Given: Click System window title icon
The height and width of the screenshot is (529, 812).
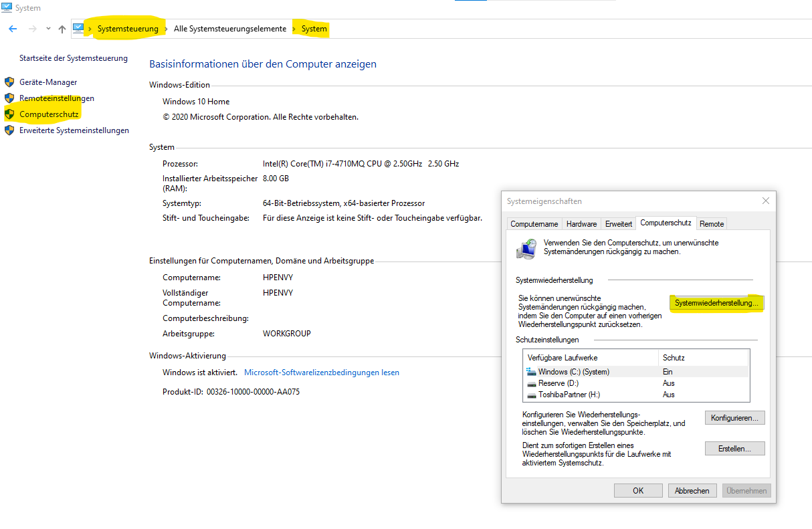Looking at the screenshot, I should [7, 8].
